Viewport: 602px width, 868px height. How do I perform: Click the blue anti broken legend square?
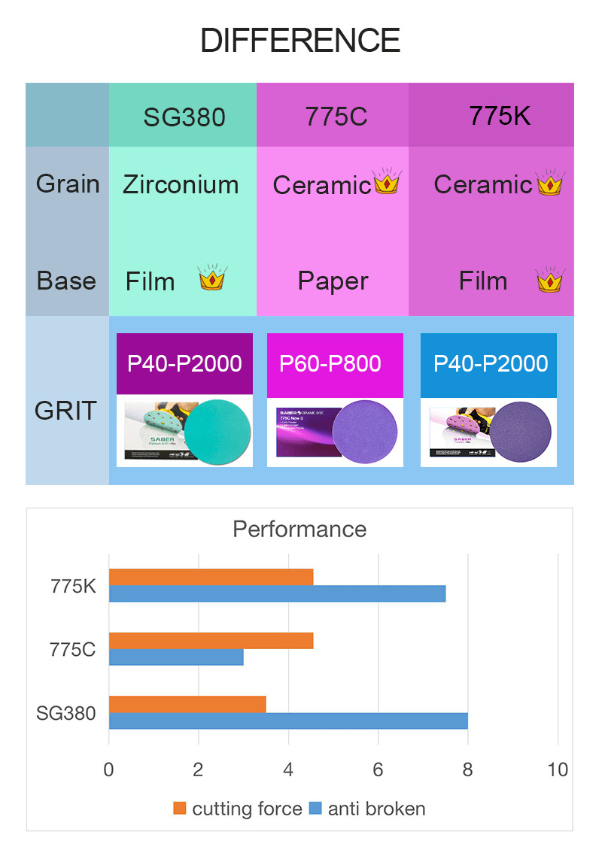click(x=315, y=809)
